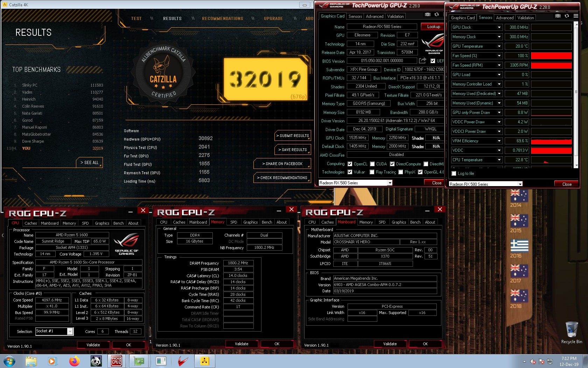Click the ROG CPU-Z taskbar icon
This screenshot has width=588, height=368.
click(x=117, y=361)
